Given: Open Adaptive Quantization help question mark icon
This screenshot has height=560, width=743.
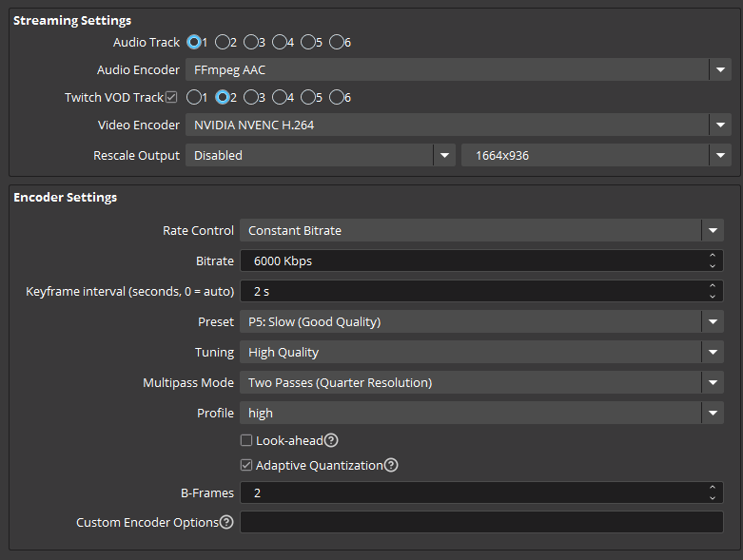Looking at the screenshot, I should [x=391, y=465].
